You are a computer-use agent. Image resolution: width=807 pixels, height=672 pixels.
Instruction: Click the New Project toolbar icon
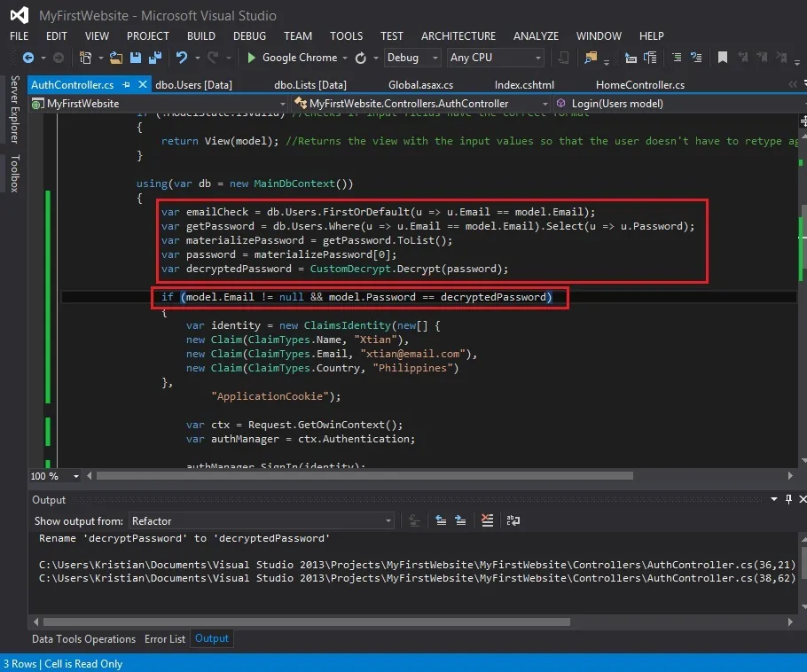click(85, 58)
